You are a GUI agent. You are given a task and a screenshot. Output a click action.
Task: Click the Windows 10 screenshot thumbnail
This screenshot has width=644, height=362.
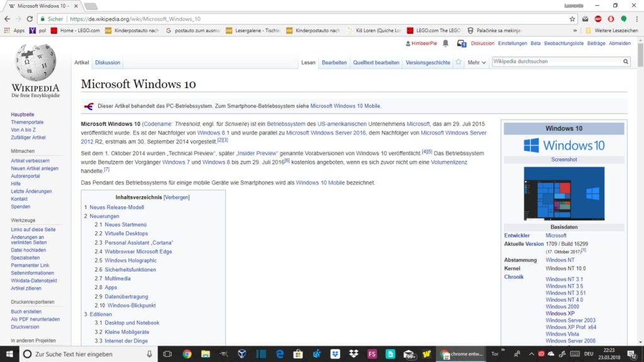(564, 194)
